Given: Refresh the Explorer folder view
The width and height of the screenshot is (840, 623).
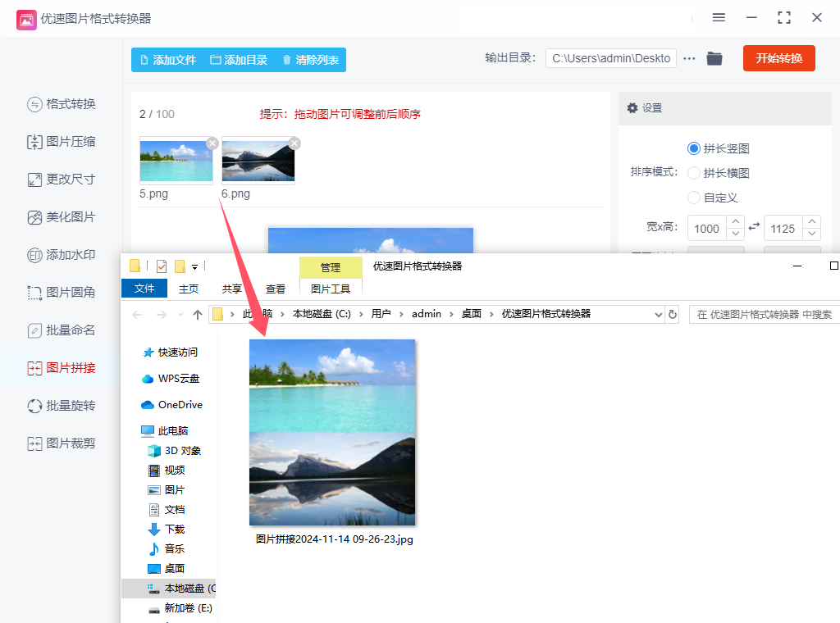Looking at the screenshot, I should click(673, 315).
